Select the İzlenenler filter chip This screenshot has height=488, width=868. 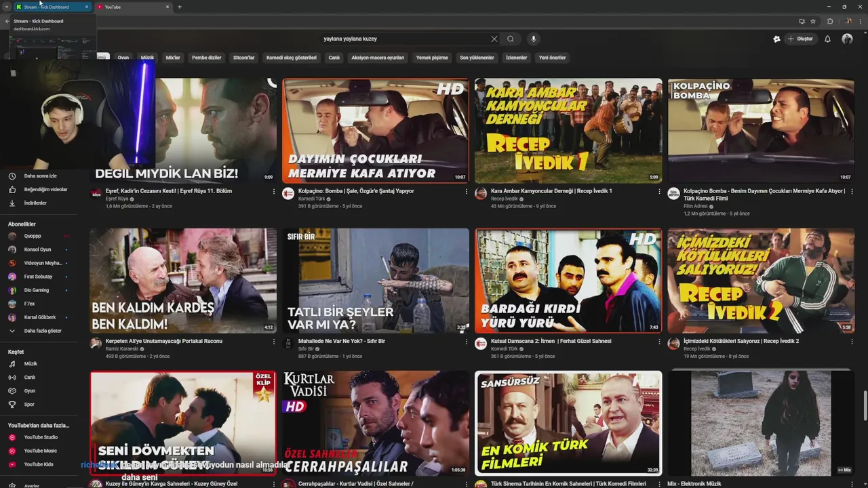pos(517,58)
